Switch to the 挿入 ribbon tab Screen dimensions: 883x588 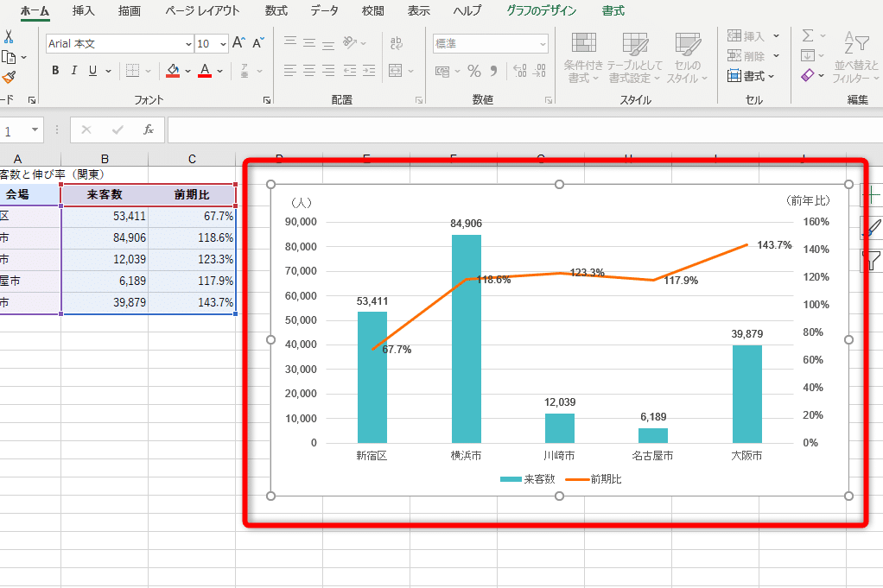[84, 11]
